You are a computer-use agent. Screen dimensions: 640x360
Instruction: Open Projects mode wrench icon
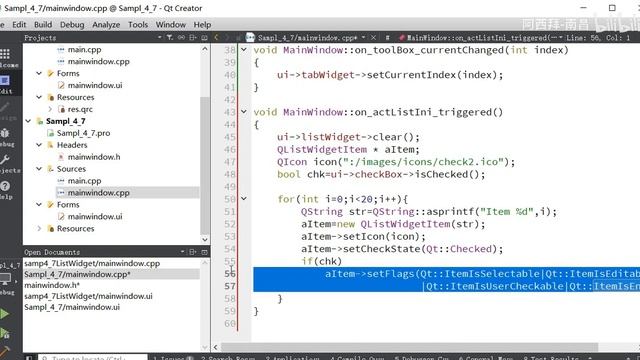(x=5, y=159)
